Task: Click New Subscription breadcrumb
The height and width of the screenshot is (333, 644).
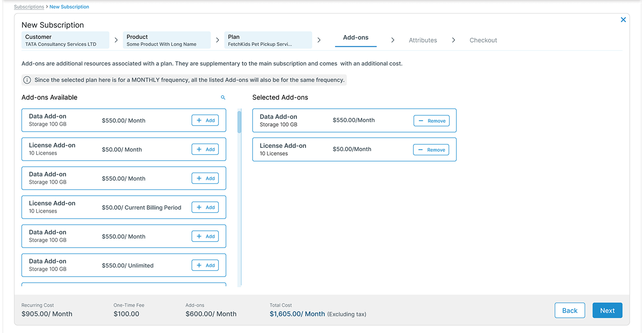Action: 69,7
